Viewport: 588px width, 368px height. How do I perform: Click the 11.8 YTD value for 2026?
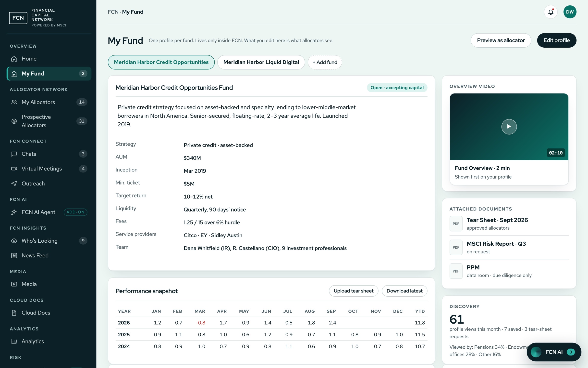[420, 323]
